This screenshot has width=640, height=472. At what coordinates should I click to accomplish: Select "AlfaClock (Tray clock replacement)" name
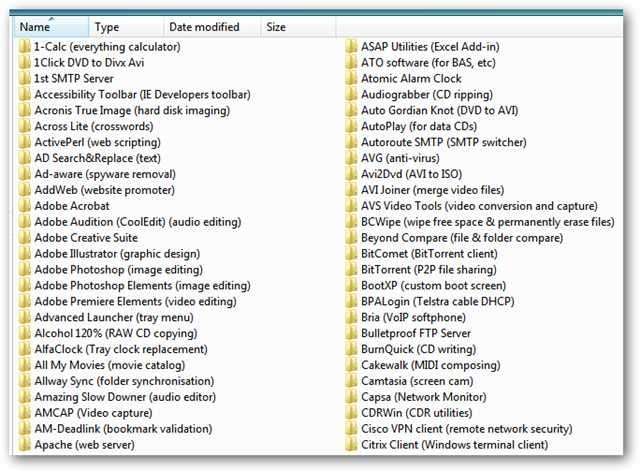click(x=121, y=349)
